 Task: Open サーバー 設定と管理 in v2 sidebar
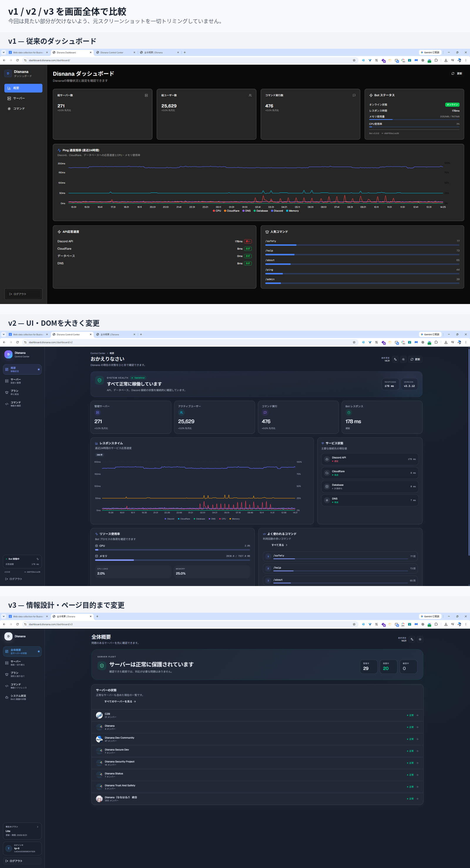[22, 381]
